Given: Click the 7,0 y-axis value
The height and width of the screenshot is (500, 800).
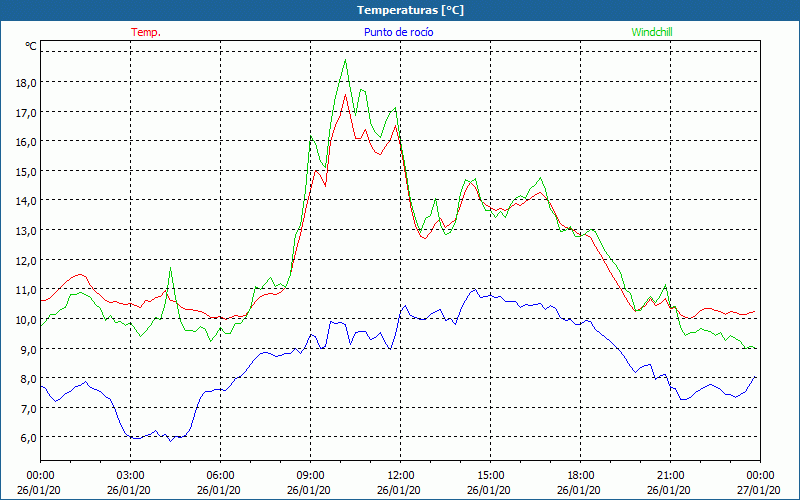Looking at the screenshot, I should click(x=28, y=408).
